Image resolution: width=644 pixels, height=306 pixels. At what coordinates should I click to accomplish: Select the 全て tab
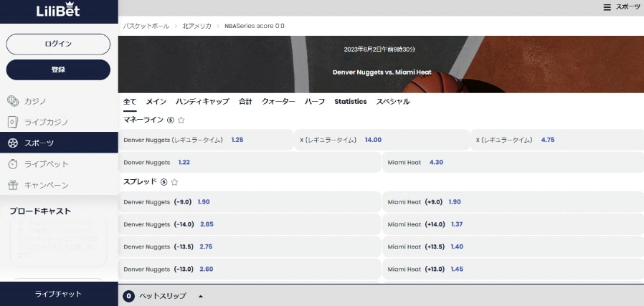(130, 102)
